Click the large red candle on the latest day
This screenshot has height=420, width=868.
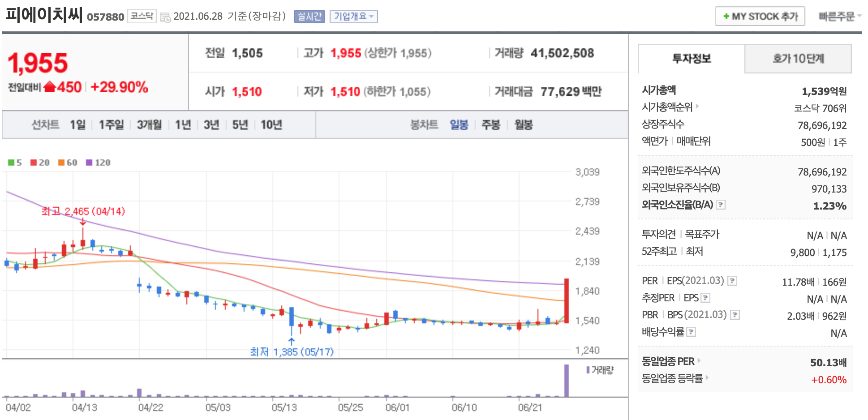567,300
